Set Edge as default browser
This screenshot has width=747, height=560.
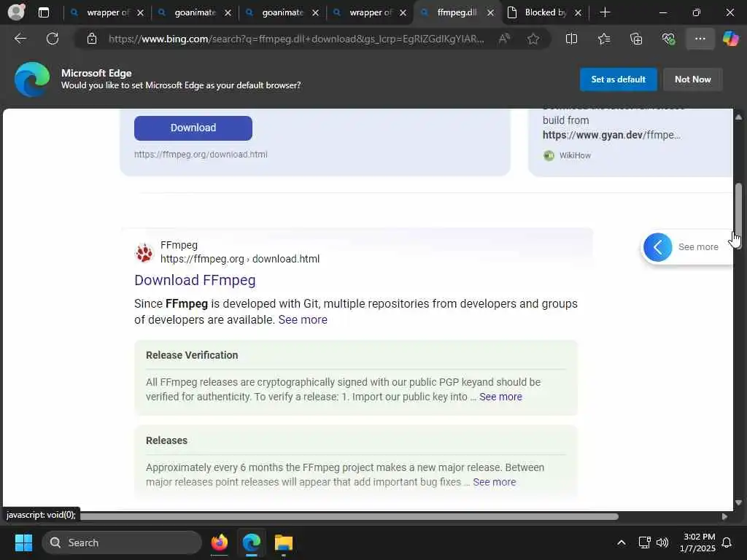coord(618,79)
